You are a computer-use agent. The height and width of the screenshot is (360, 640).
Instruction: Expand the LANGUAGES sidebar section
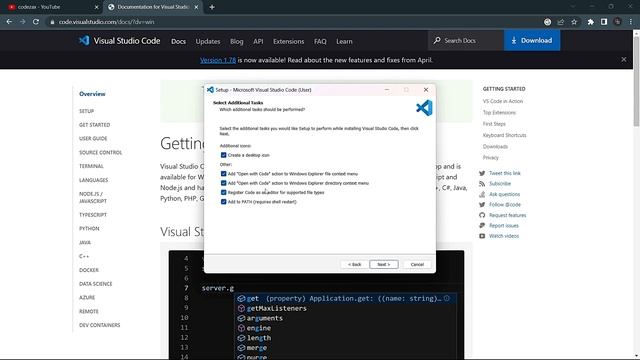(x=93, y=180)
